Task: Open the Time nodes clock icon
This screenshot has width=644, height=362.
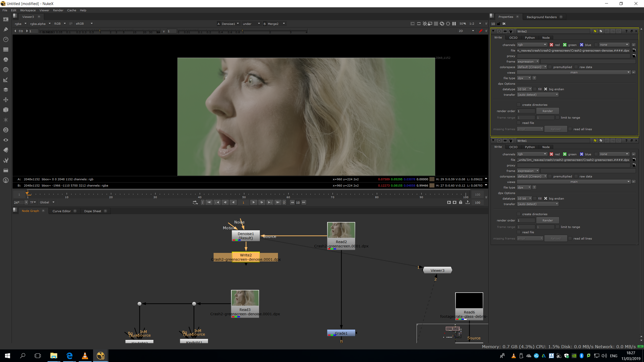Action: point(6,39)
